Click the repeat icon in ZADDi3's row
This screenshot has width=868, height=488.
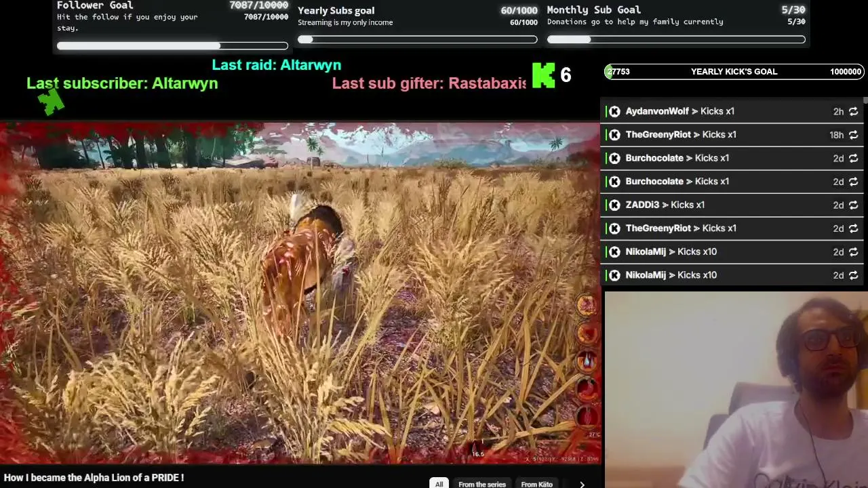853,205
